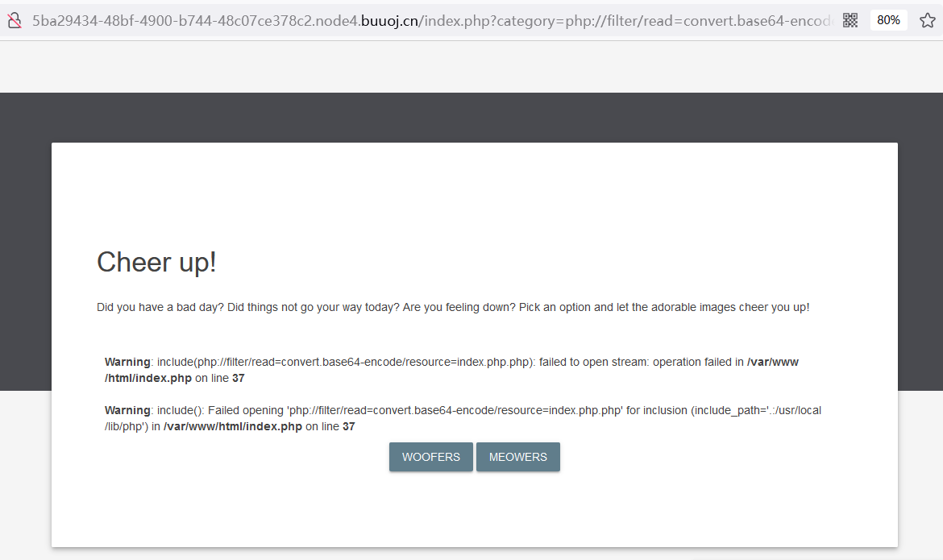Viewport: 943px width, 560px height.
Task: Select the WOOFERS option
Action: tap(430, 457)
